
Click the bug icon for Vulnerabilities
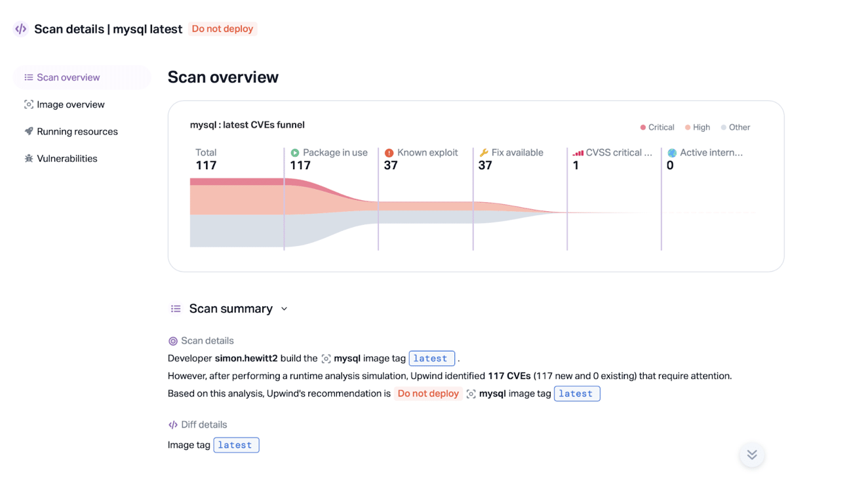[28, 158]
